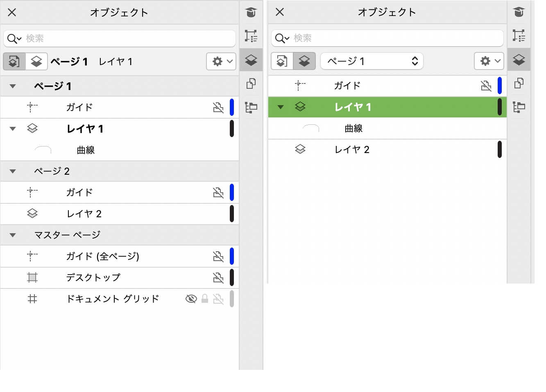Show the hidden ドキュメント グリッド with eye icon
The image size is (546, 392).
pyautogui.click(x=191, y=299)
